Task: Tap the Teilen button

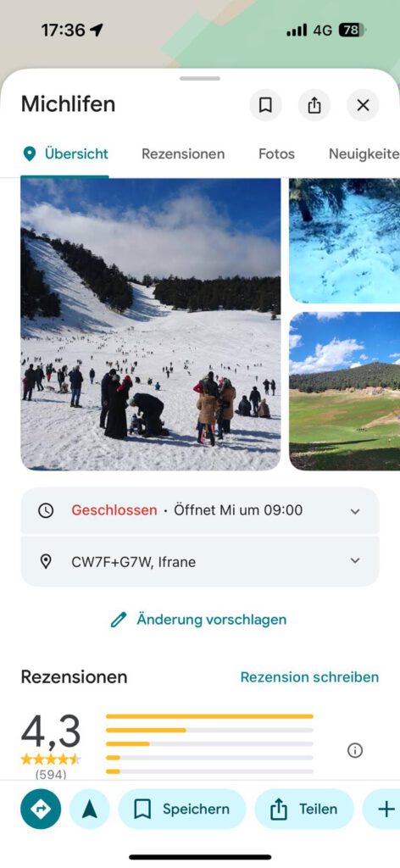Action: point(304,809)
